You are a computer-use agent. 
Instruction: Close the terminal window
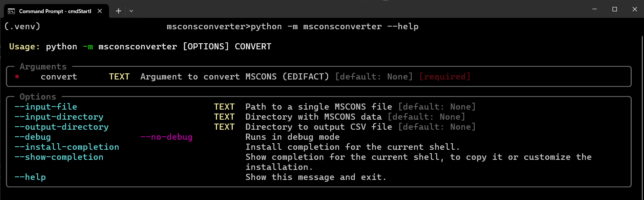(634, 9)
